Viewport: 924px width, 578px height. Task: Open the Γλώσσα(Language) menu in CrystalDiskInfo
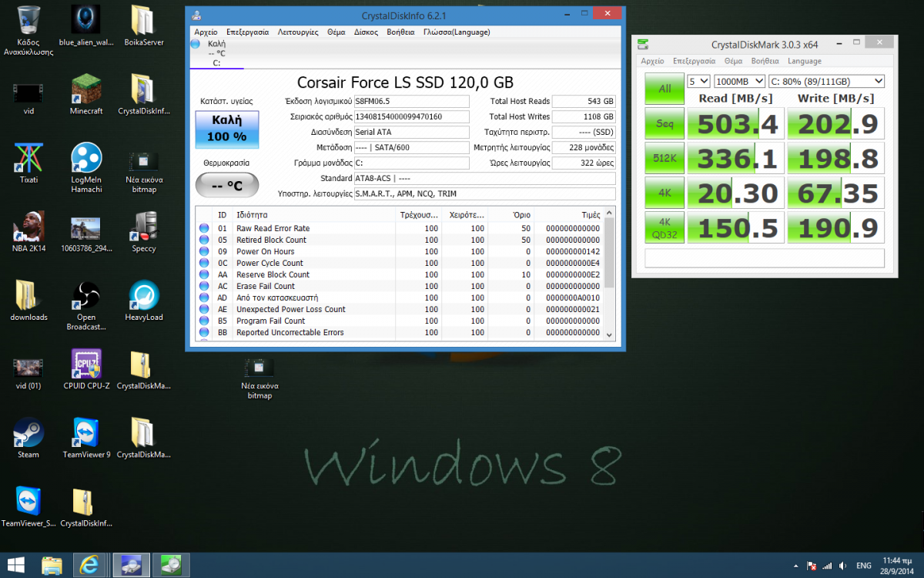click(x=457, y=32)
